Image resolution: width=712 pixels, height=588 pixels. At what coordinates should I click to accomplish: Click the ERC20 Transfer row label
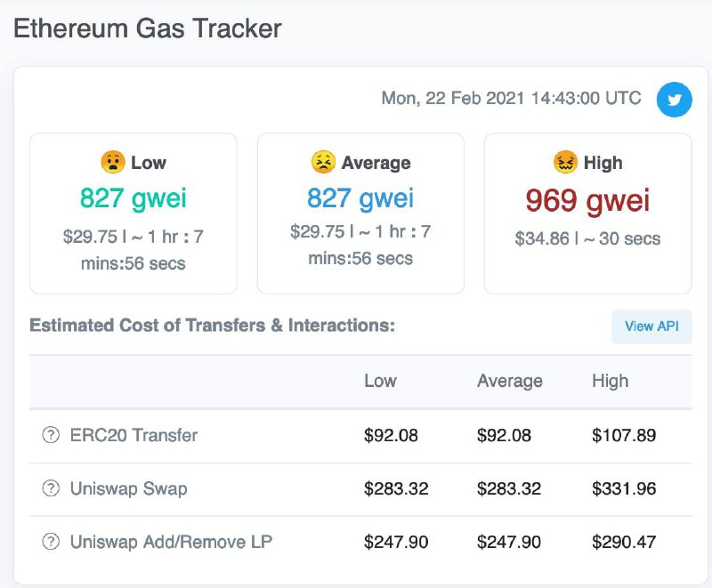pos(133,435)
